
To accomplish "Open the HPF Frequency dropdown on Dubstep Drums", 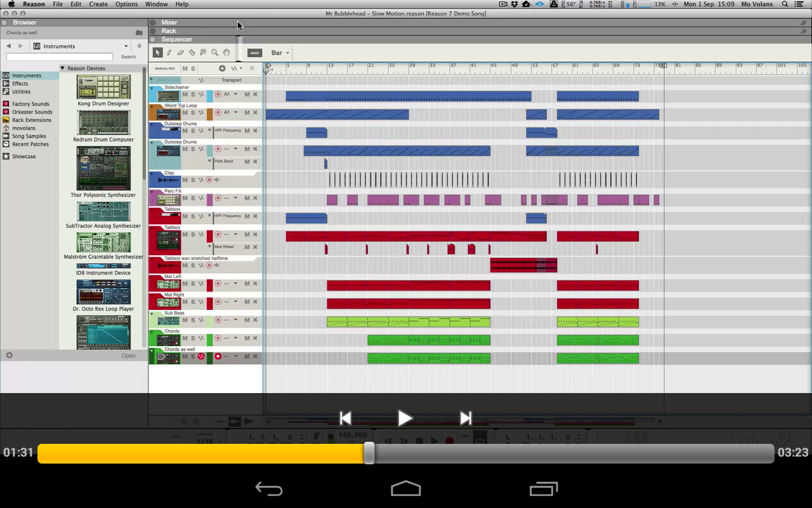I will click(x=210, y=131).
